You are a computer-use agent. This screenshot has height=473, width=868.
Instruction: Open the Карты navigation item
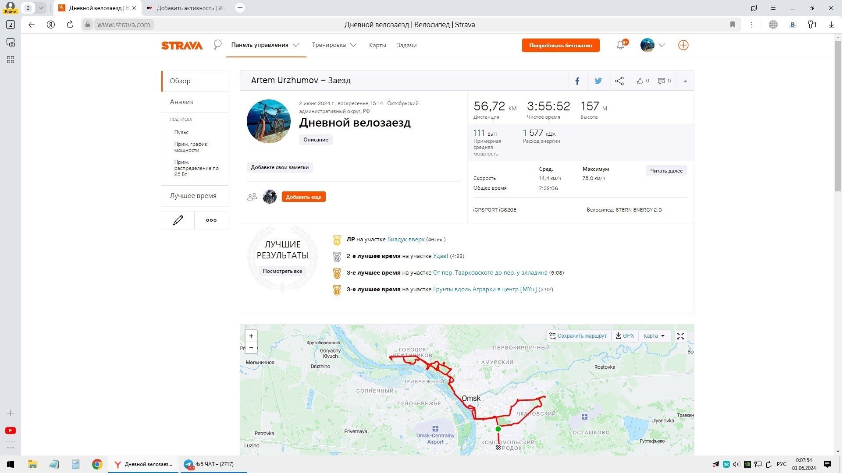point(377,45)
